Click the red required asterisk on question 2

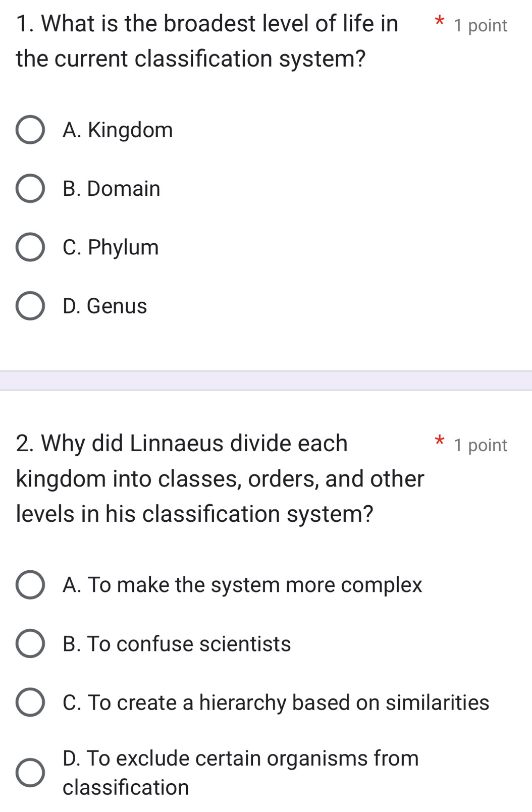click(x=440, y=441)
